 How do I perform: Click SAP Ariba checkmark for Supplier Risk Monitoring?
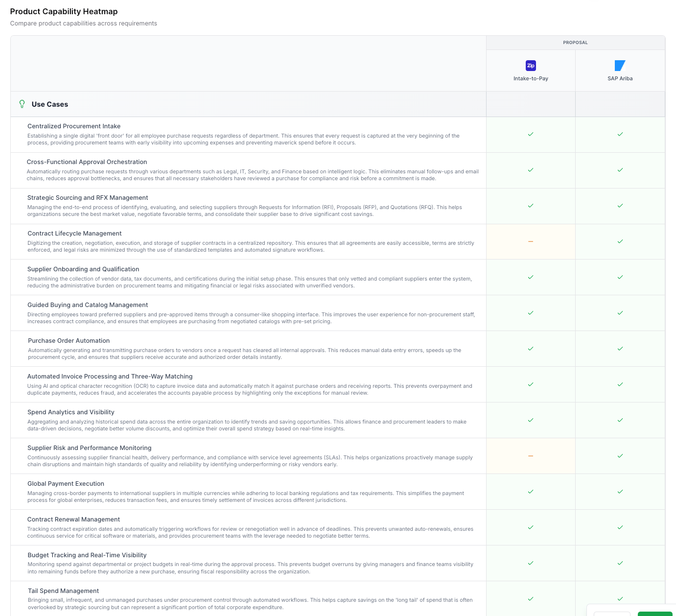(x=620, y=456)
